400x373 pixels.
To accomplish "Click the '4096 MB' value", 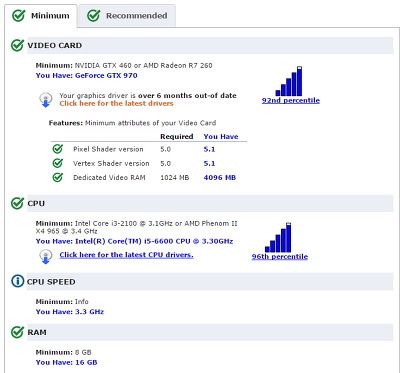I will [x=220, y=178].
